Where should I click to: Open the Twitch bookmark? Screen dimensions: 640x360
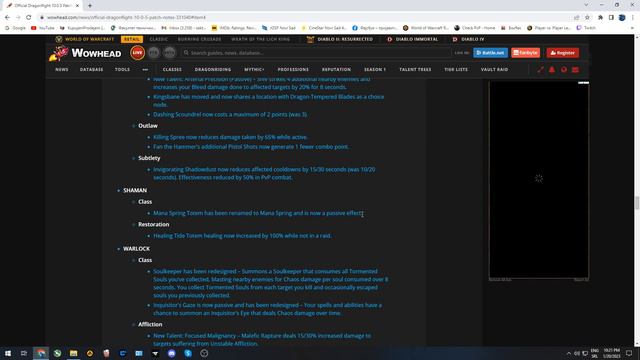click(586, 28)
